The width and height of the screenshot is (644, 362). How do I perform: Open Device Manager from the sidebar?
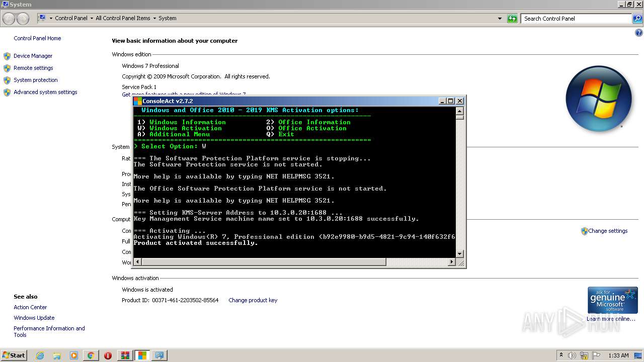(x=33, y=56)
